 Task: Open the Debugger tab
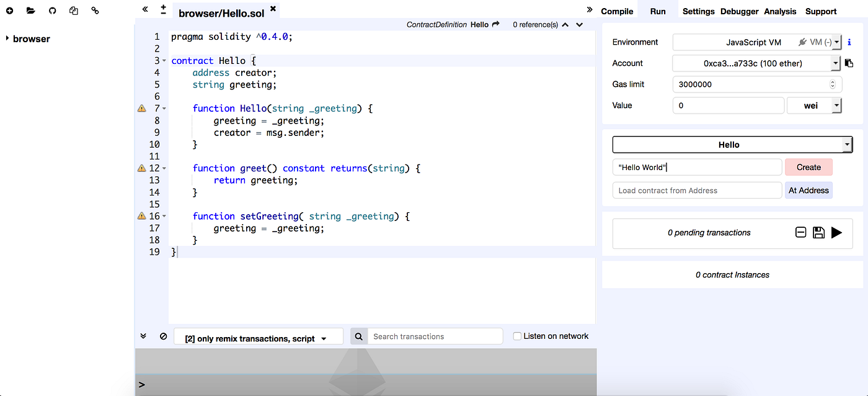point(739,11)
